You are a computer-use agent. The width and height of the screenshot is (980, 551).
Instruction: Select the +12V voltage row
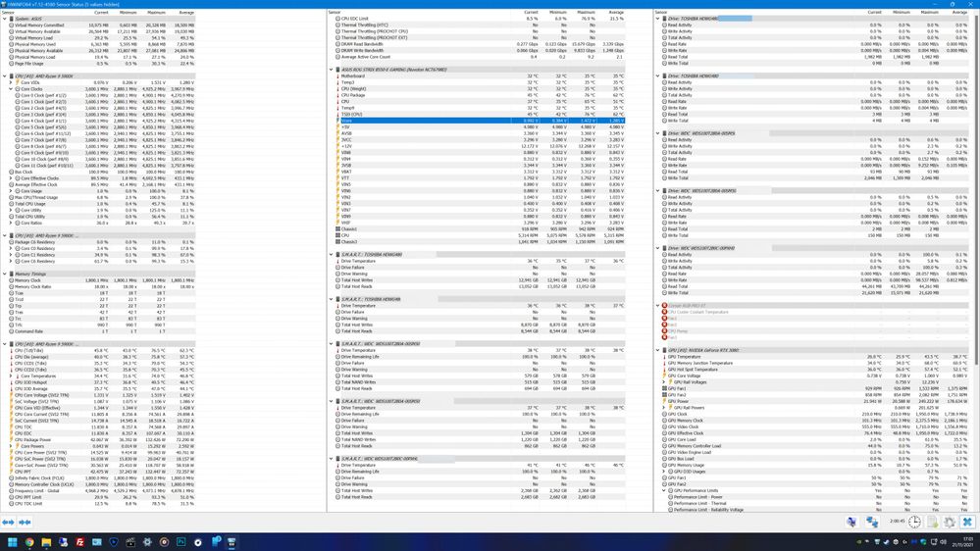480,146
